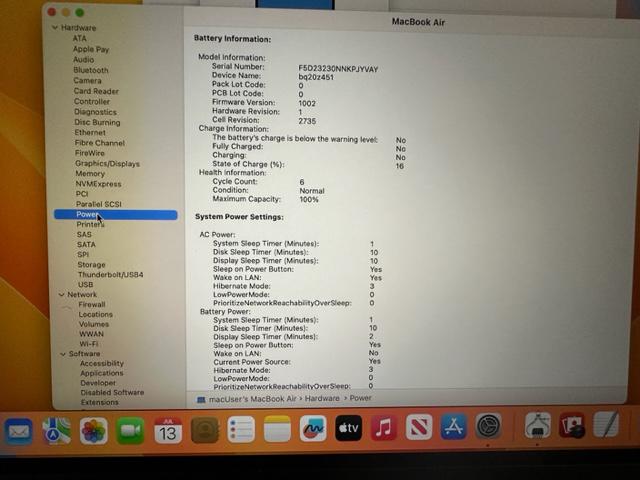Select SATA in the sidebar
Screen dimensions: 640x480
pyautogui.click(x=86, y=244)
